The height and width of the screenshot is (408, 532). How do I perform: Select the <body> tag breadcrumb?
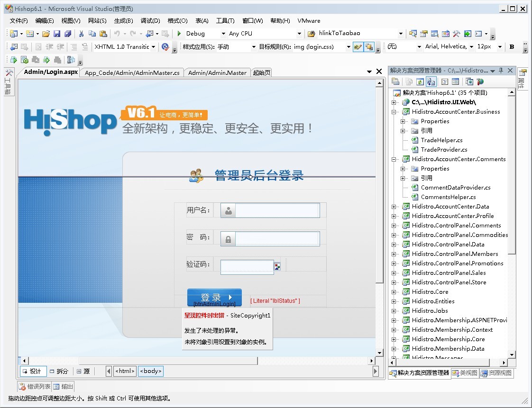(151, 371)
